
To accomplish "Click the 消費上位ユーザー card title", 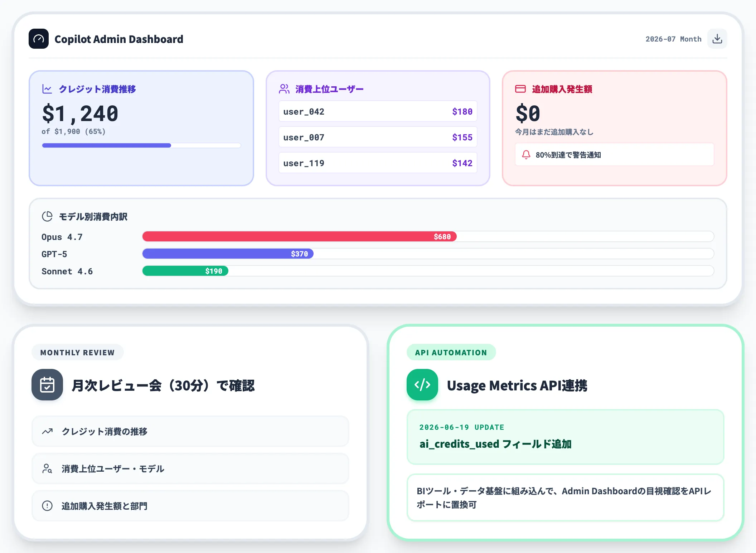I will (330, 89).
